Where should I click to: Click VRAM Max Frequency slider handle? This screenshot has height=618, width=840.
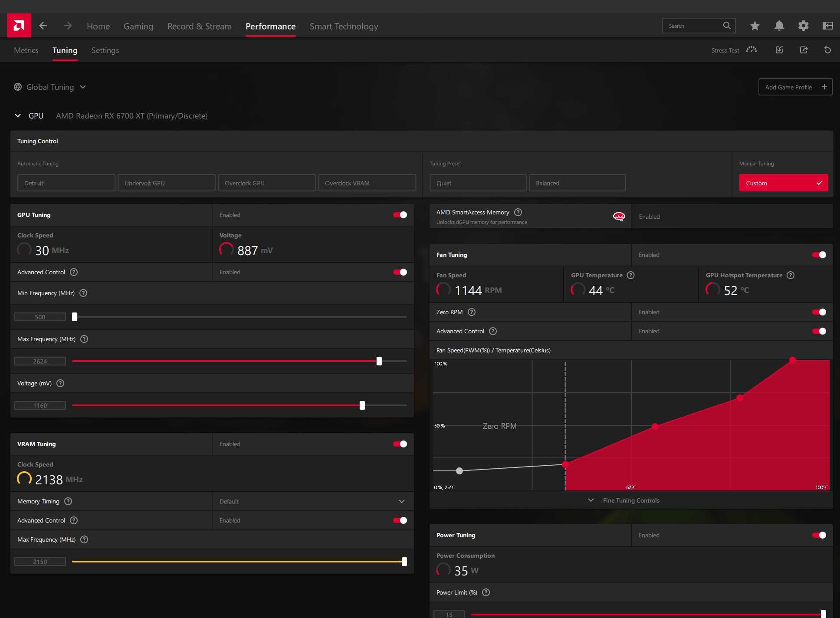pos(404,562)
